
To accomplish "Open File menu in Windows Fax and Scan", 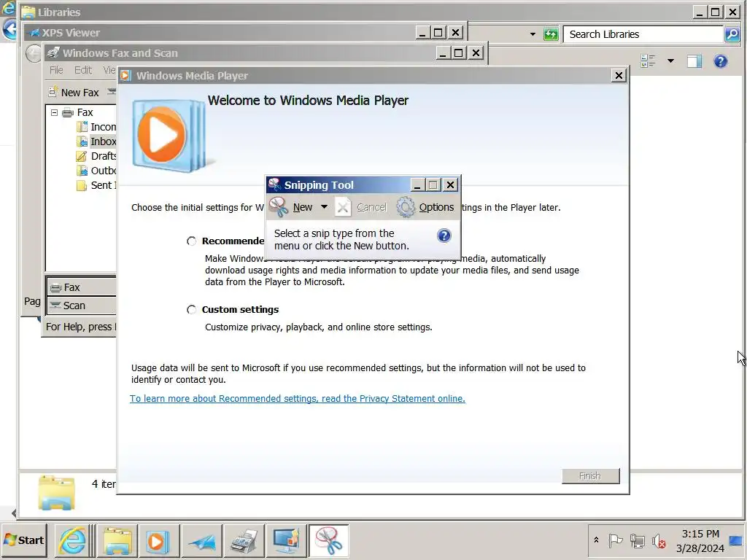I will [56, 70].
